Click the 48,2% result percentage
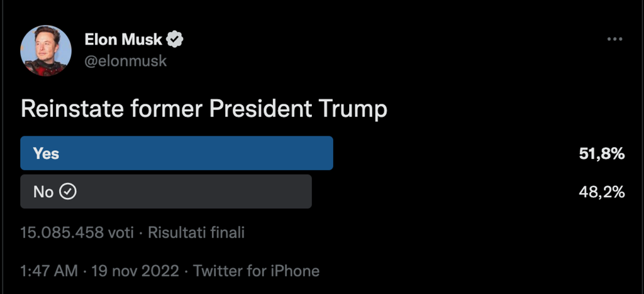The height and width of the screenshot is (294, 644). click(601, 192)
